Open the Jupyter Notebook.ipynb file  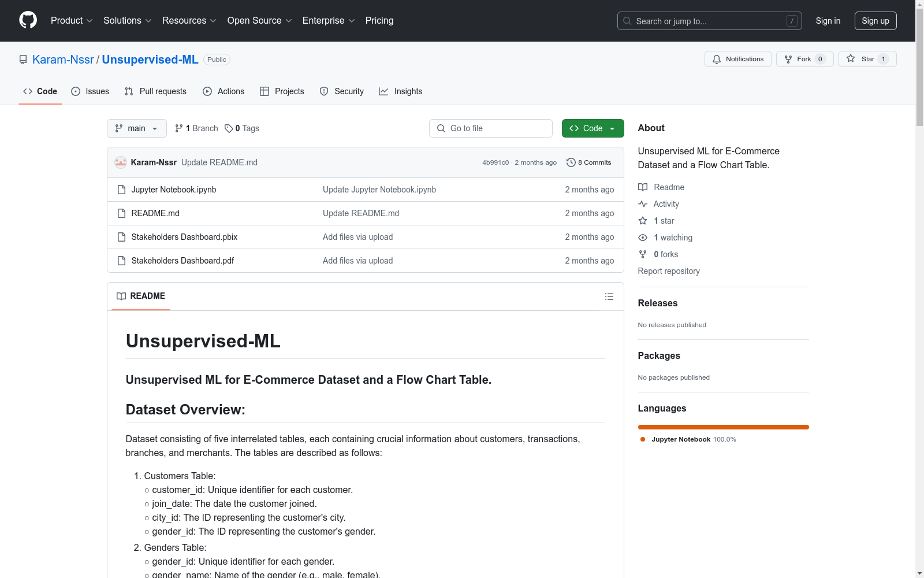[173, 190]
